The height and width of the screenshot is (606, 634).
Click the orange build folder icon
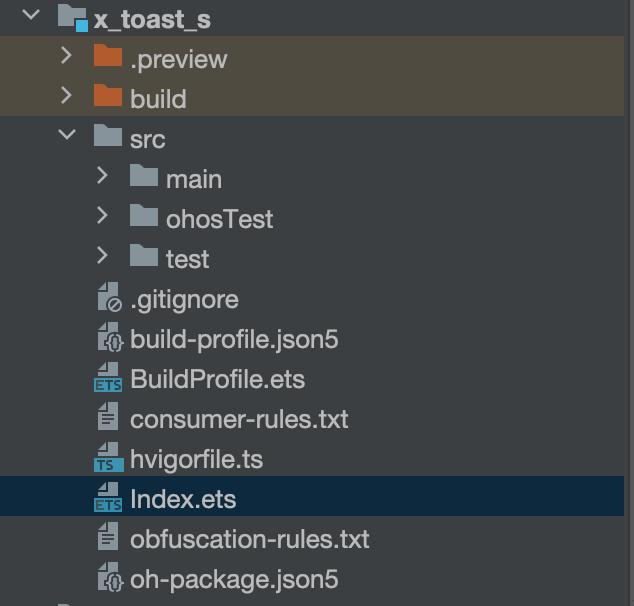coord(107,96)
